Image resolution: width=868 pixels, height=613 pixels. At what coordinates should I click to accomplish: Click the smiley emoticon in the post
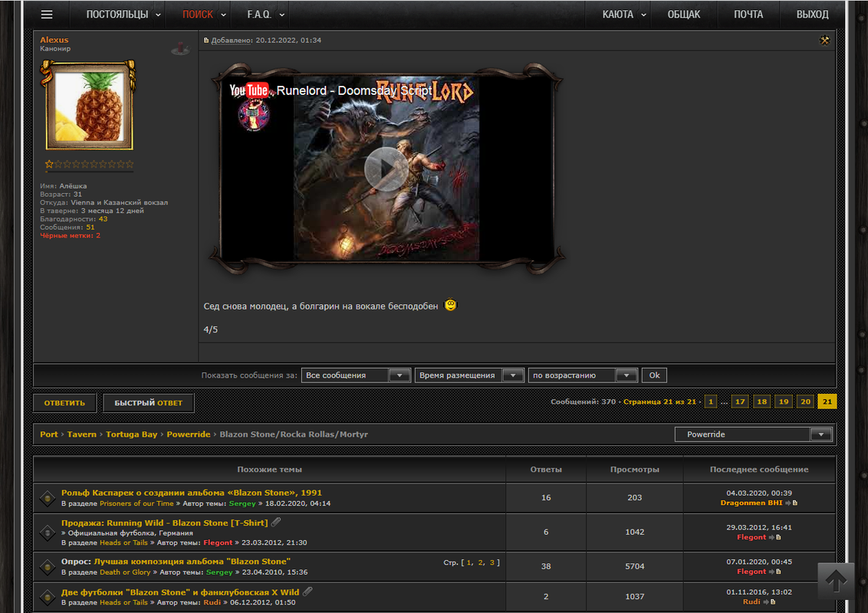coord(451,306)
